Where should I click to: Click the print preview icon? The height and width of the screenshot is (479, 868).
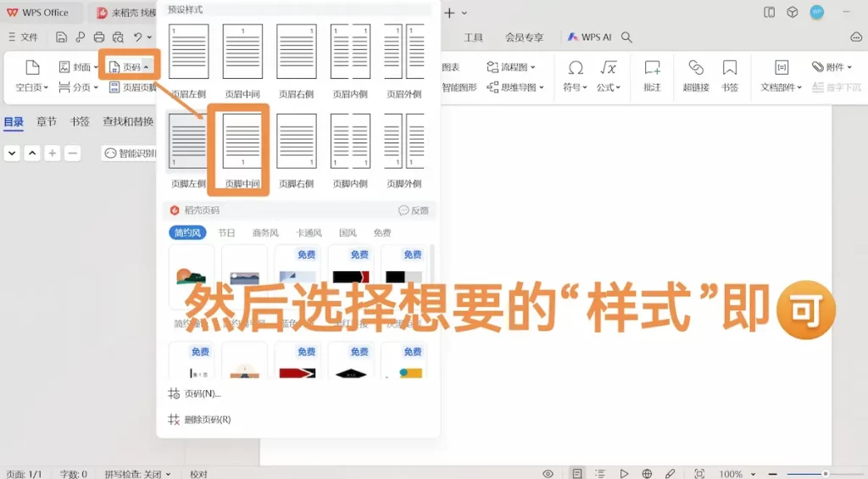pyautogui.click(x=118, y=37)
